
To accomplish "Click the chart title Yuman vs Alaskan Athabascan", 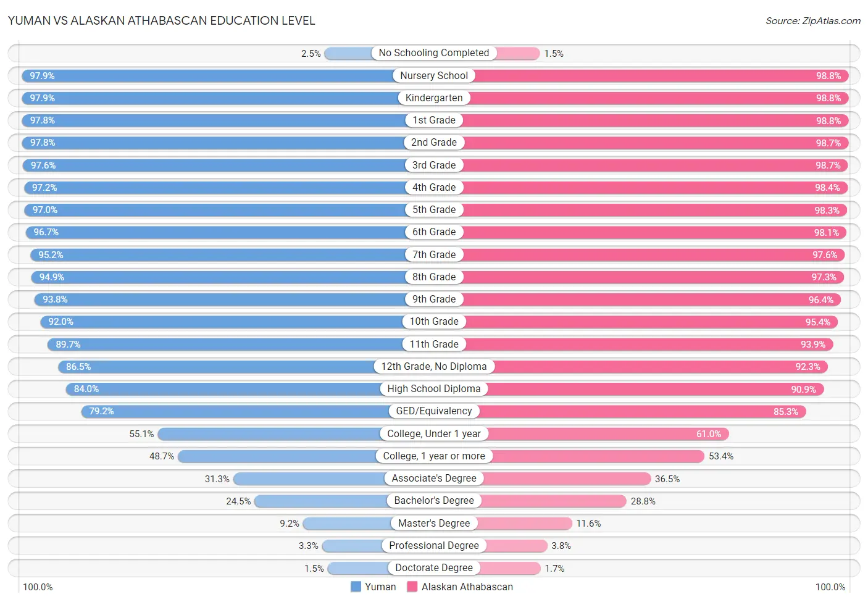I will 162,20.
